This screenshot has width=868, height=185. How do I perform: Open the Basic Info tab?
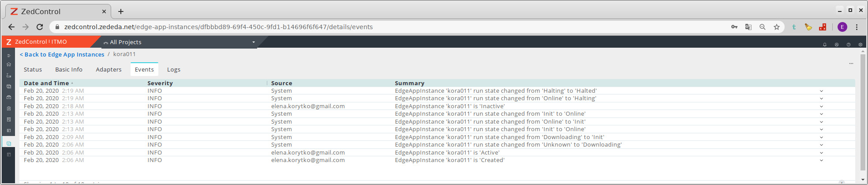click(69, 70)
